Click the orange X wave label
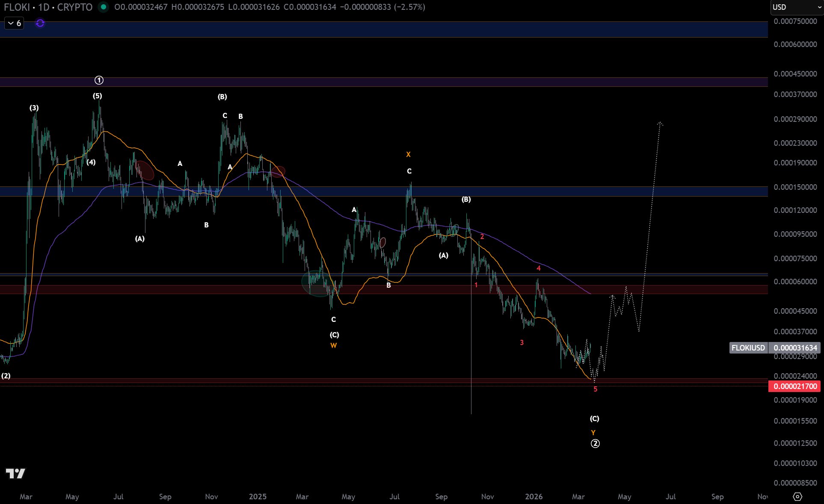The image size is (824, 504). (408, 154)
